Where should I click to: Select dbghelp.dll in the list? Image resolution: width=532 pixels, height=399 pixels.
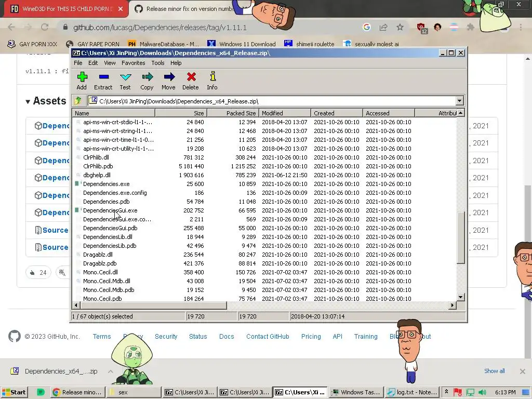[97, 175]
